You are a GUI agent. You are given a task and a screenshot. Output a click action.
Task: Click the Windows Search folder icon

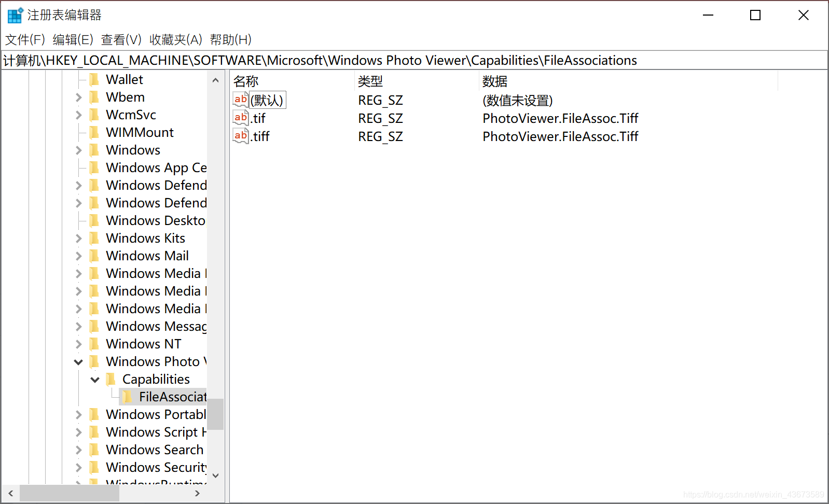point(94,450)
